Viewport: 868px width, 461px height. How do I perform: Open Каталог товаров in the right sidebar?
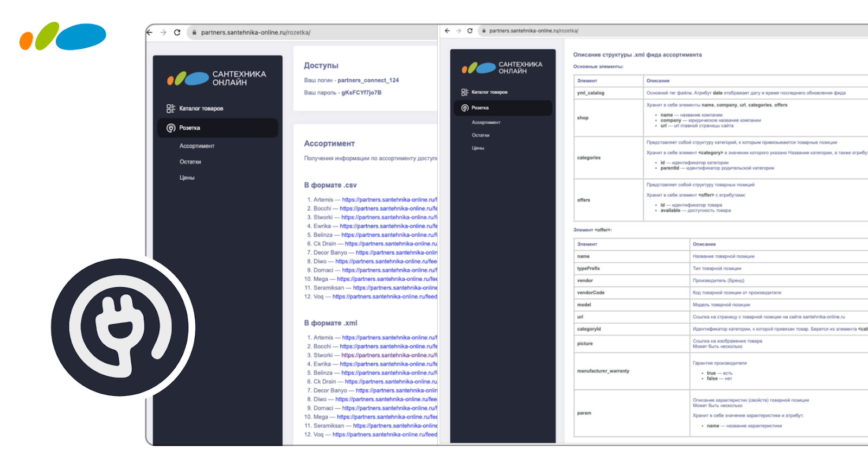[x=489, y=92]
